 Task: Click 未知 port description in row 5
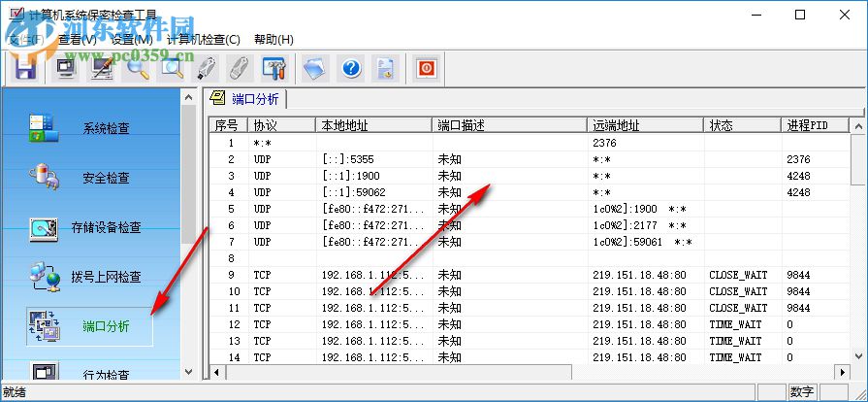[449, 209]
